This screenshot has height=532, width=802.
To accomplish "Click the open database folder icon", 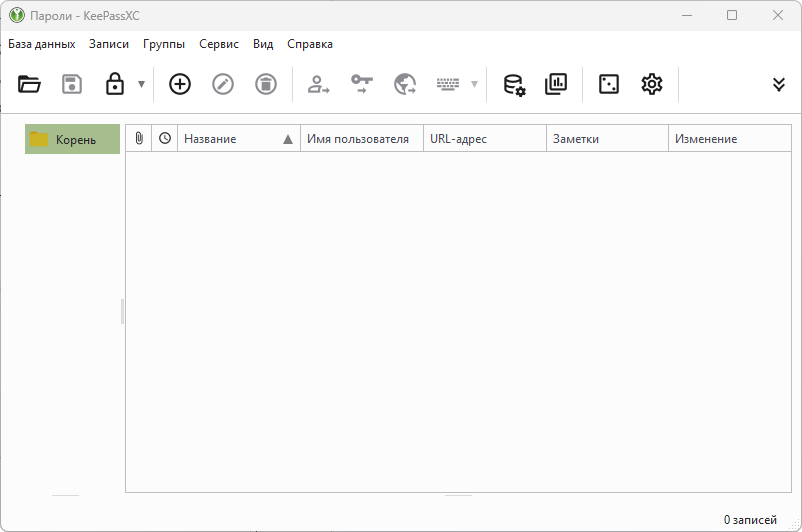I will pos(29,85).
